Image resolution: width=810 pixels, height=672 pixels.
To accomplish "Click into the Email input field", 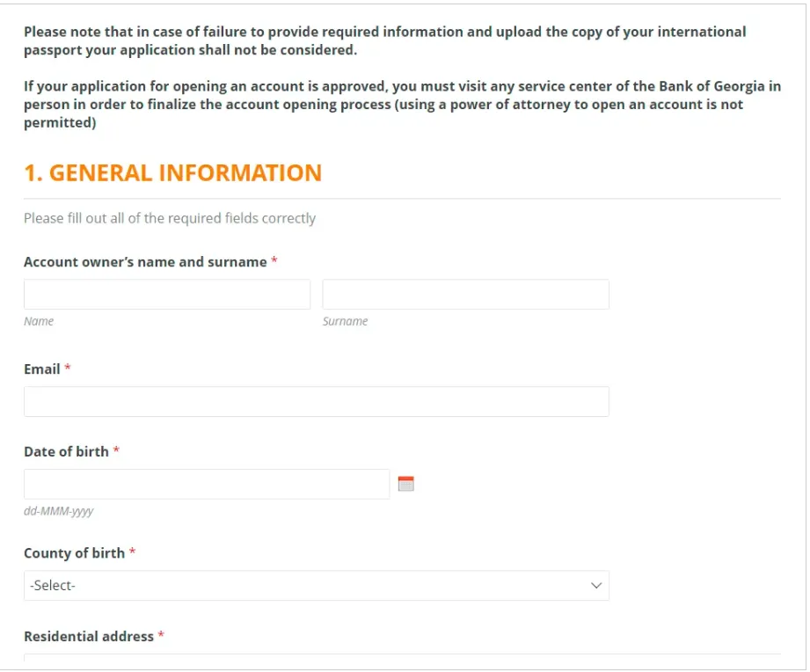I will (316, 401).
